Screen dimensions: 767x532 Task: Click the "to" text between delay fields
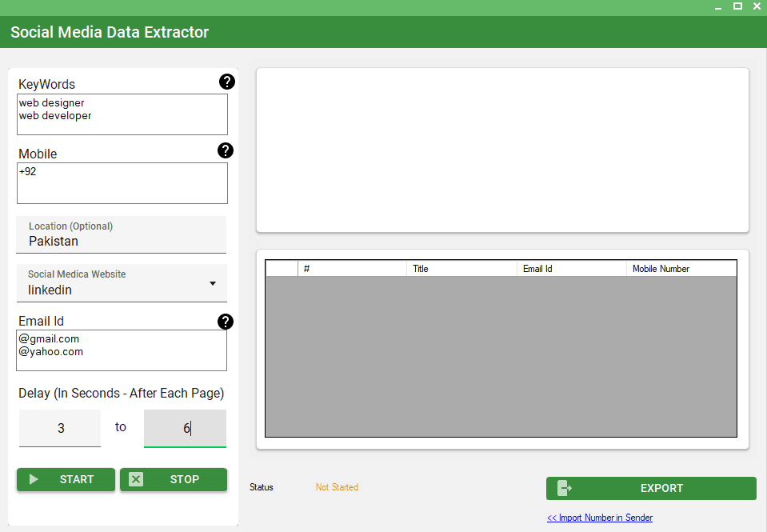point(121,427)
